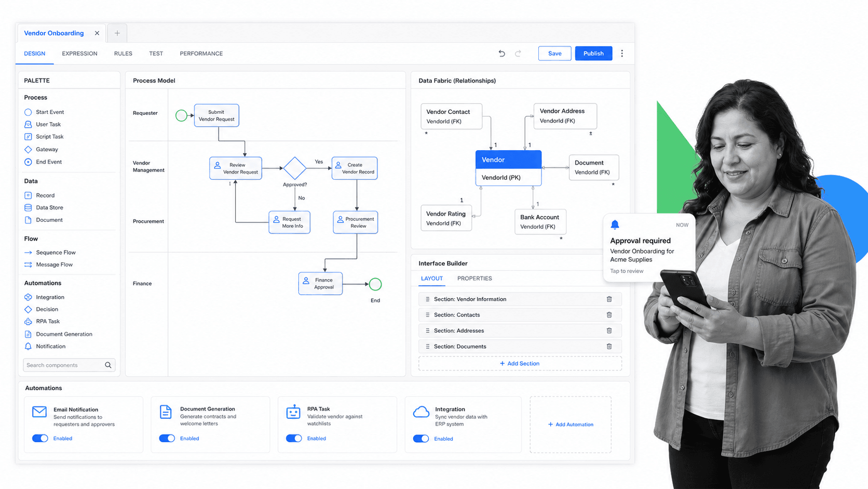The image size is (868, 489).
Task: Select the Review Vendor Request task node
Action: (x=236, y=168)
